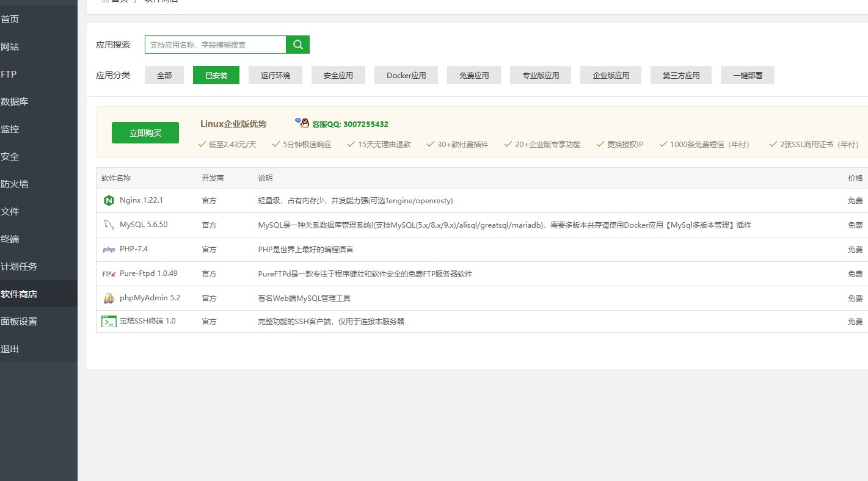Click 免费 price in the Nginx row

[x=855, y=201]
